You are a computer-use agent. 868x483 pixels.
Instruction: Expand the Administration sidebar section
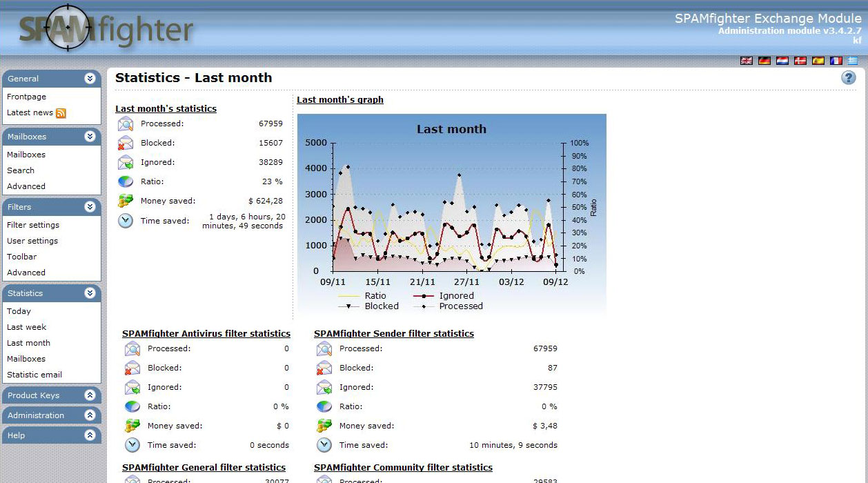click(x=90, y=415)
